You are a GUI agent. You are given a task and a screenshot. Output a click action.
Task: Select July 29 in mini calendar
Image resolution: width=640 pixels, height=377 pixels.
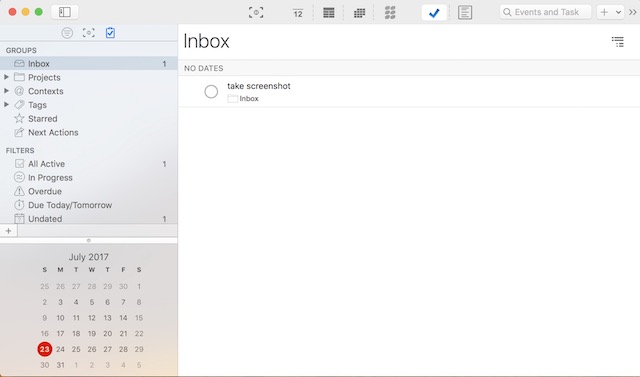pos(139,349)
